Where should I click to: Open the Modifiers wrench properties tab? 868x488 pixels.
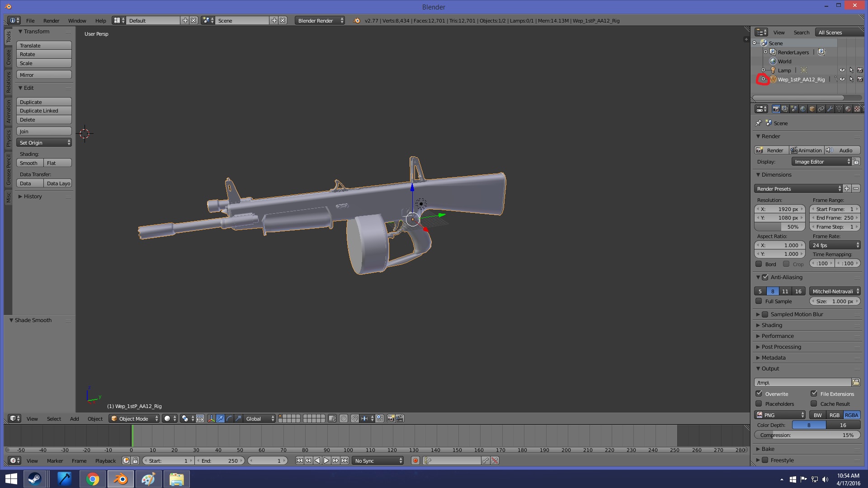click(x=830, y=109)
